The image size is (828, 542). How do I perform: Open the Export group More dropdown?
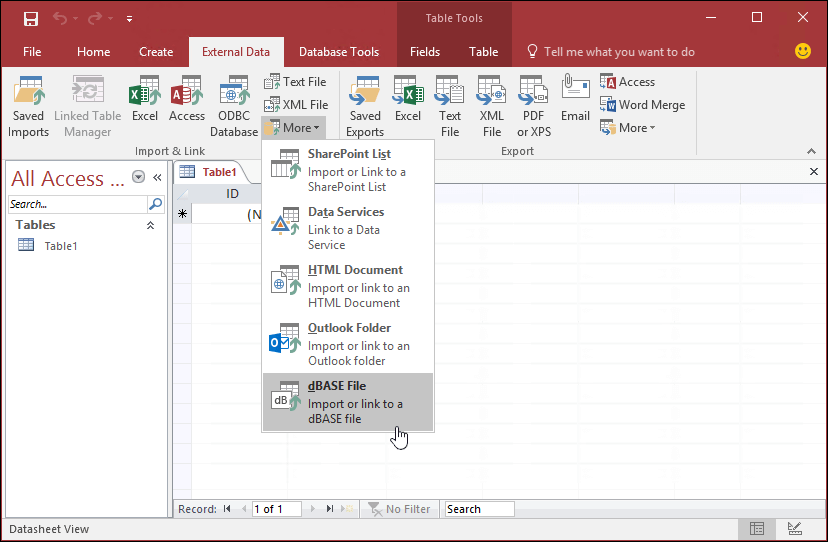point(628,127)
